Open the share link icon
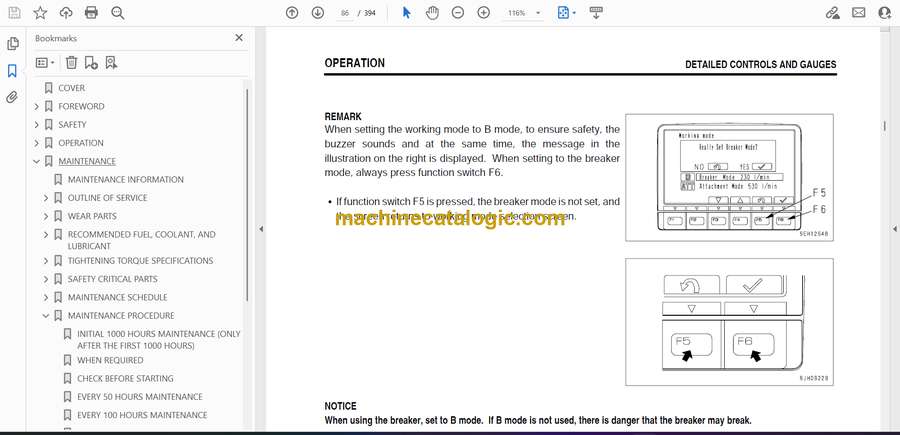Image resolution: width=900 pixels, height=435 pixels. click(832, 13)
